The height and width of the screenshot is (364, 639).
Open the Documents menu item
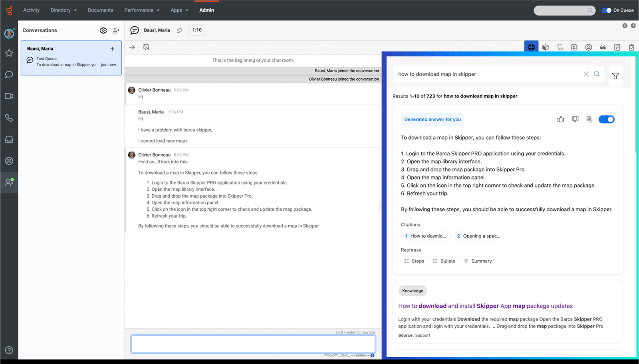click(x=100, y=10)
